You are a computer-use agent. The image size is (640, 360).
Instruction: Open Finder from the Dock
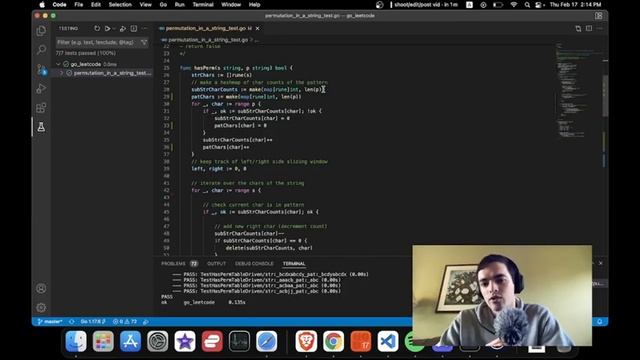76,341
